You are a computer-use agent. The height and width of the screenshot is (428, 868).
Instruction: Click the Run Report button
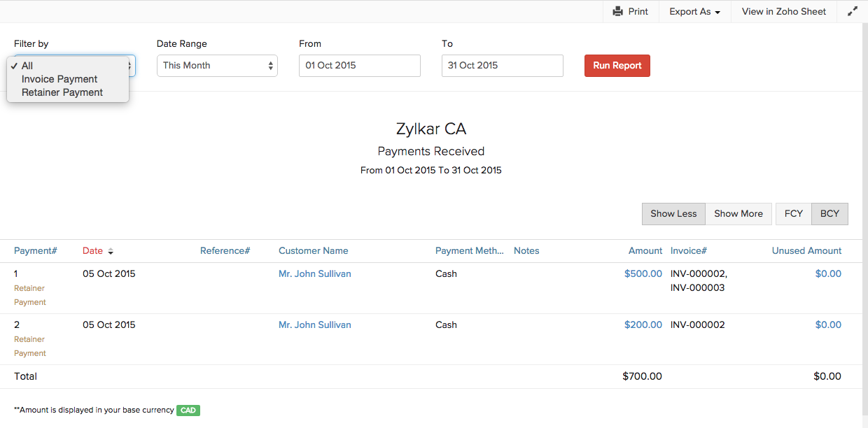pos(617,66)
